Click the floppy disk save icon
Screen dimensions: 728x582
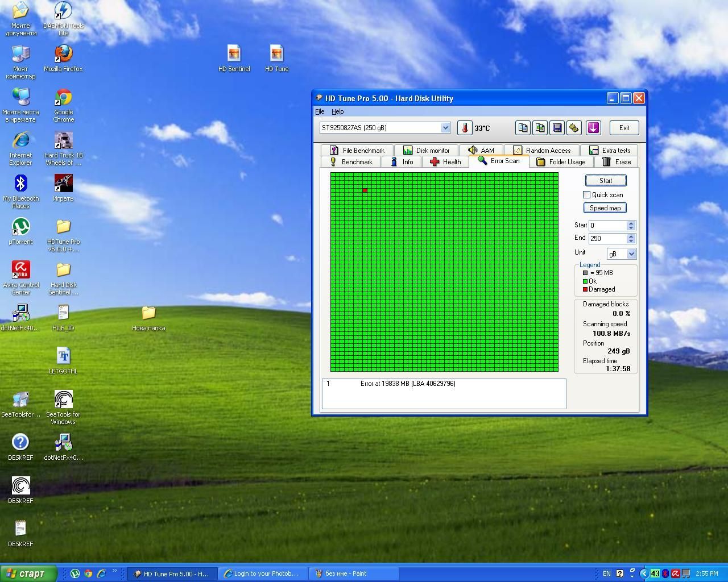(x=557, y=128)
